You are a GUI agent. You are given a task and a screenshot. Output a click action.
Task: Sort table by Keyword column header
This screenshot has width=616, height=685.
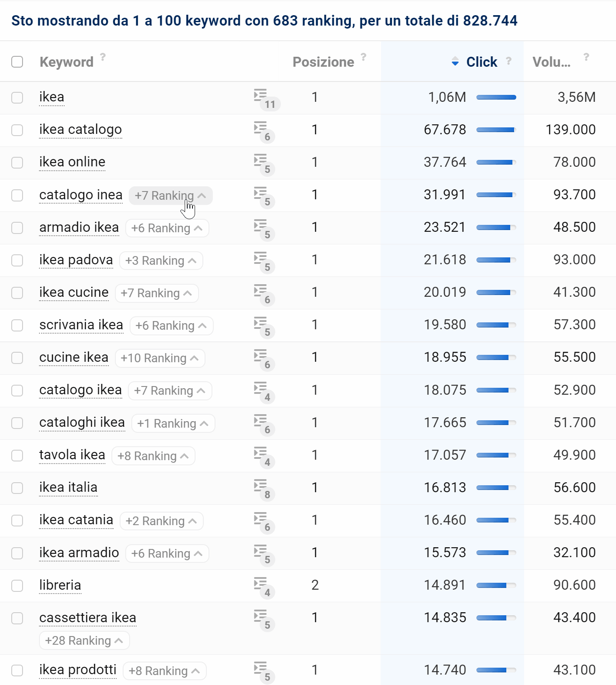(x=66, y=62)
